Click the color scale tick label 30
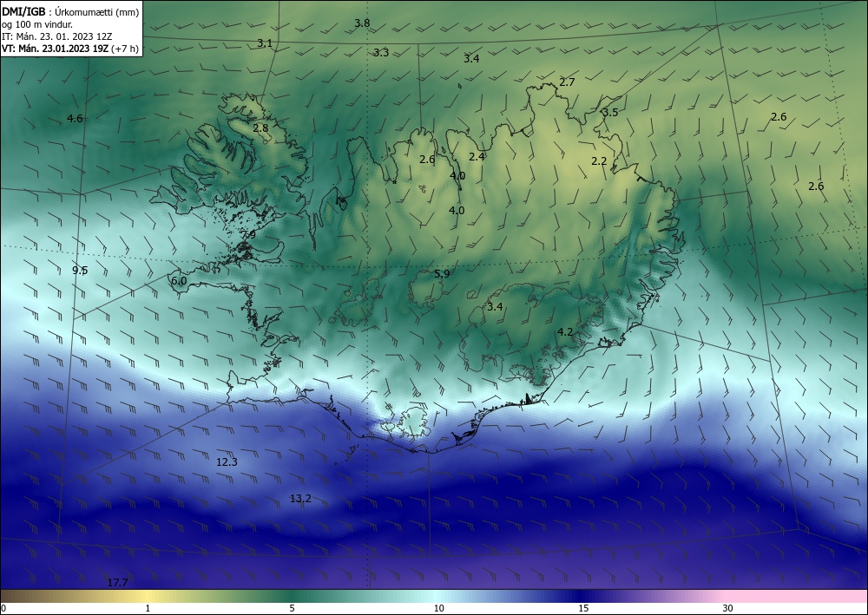 tap(728, 608)
